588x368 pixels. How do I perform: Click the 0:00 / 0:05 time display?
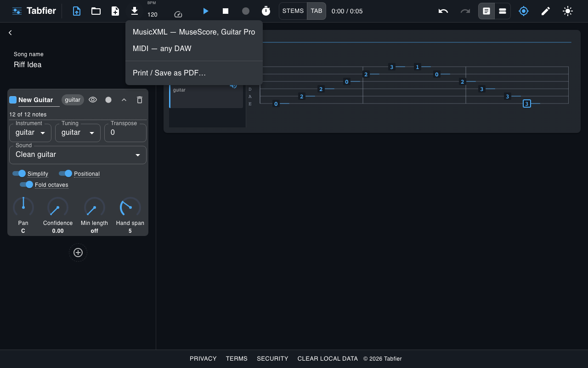tap(347, 11)
